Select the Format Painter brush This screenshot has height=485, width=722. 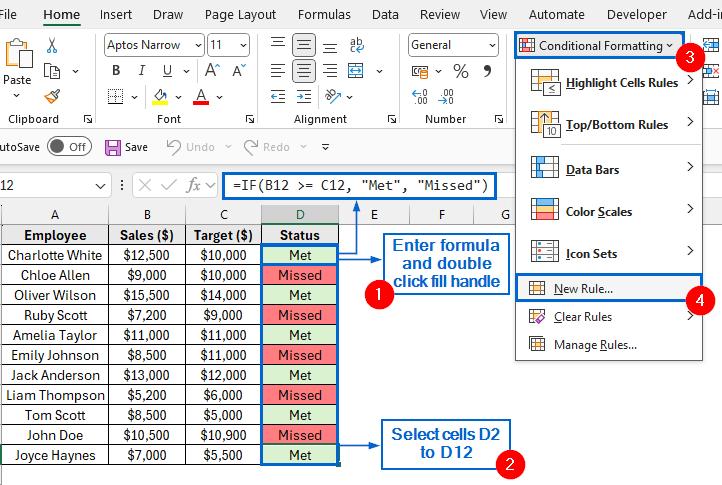[x=52, y=96]
